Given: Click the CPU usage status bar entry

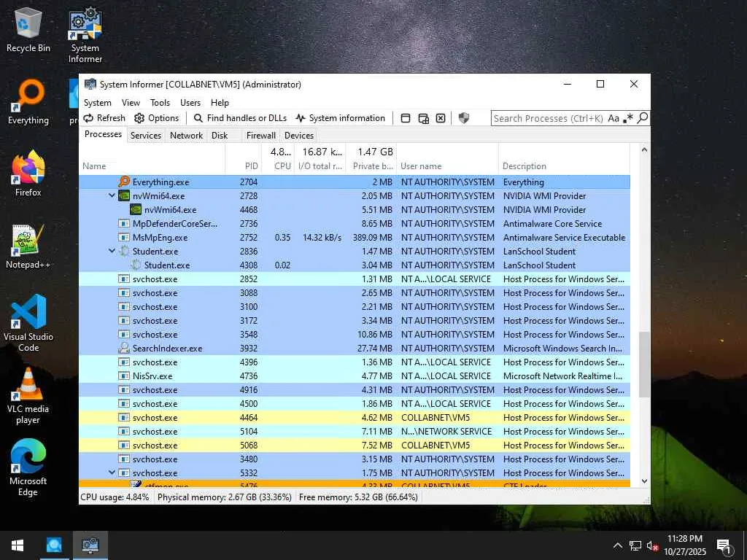Looking at the screenshot, I should (115, 497).
